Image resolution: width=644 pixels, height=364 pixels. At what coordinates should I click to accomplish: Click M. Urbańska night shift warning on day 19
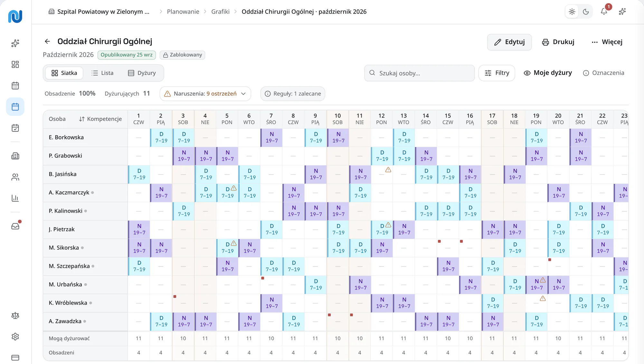point(543,280)
